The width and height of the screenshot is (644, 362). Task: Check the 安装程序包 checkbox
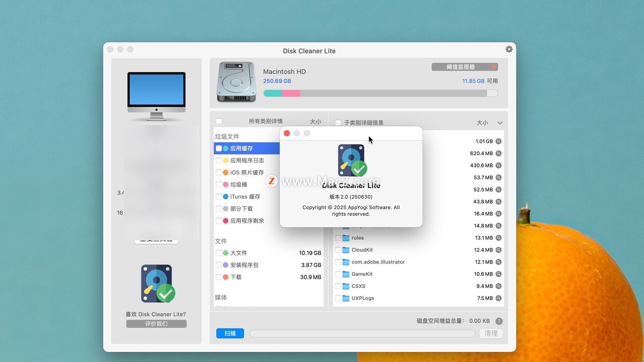click(219, 265)
